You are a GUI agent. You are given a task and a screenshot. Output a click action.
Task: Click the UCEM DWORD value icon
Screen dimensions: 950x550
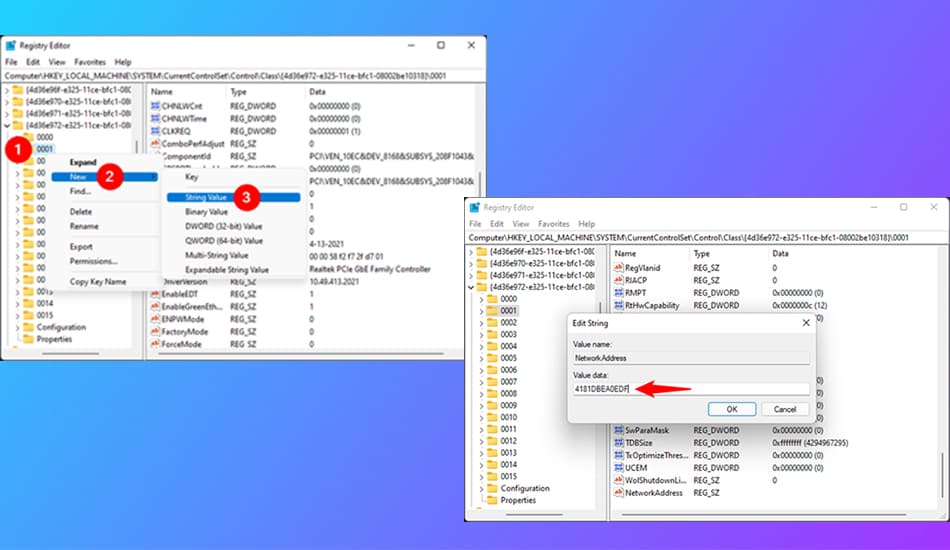click(619, 468)
